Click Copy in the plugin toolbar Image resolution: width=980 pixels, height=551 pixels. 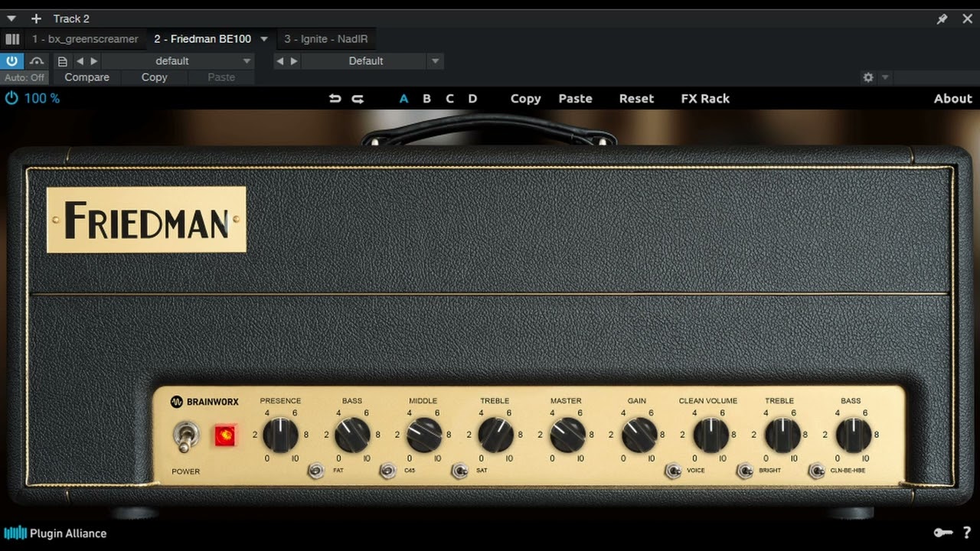pos(526,99)
